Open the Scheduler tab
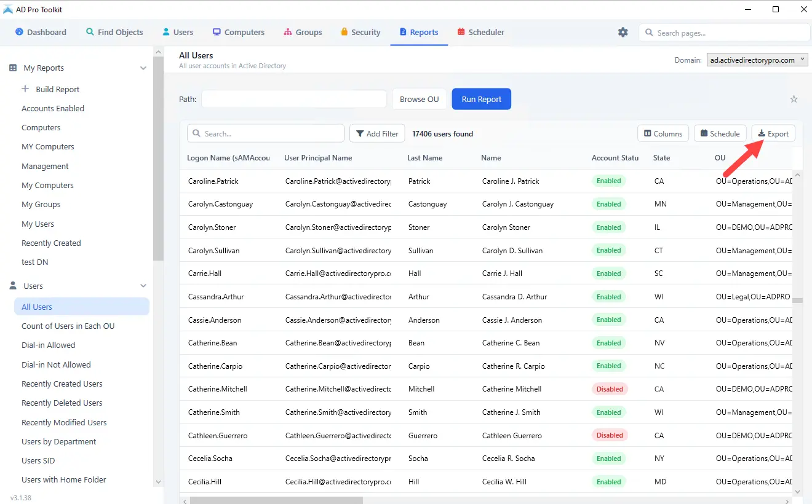812x504 pixels. tap(481, 32)
